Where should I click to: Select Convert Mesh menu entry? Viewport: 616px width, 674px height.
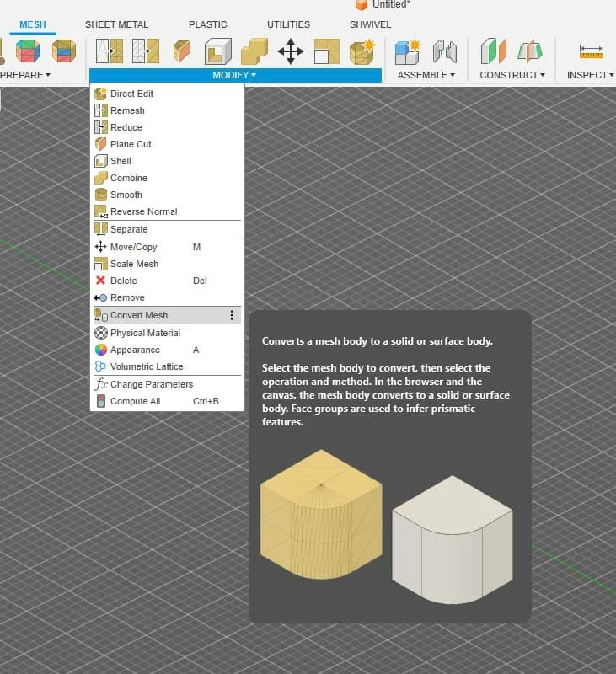(167, 315)
